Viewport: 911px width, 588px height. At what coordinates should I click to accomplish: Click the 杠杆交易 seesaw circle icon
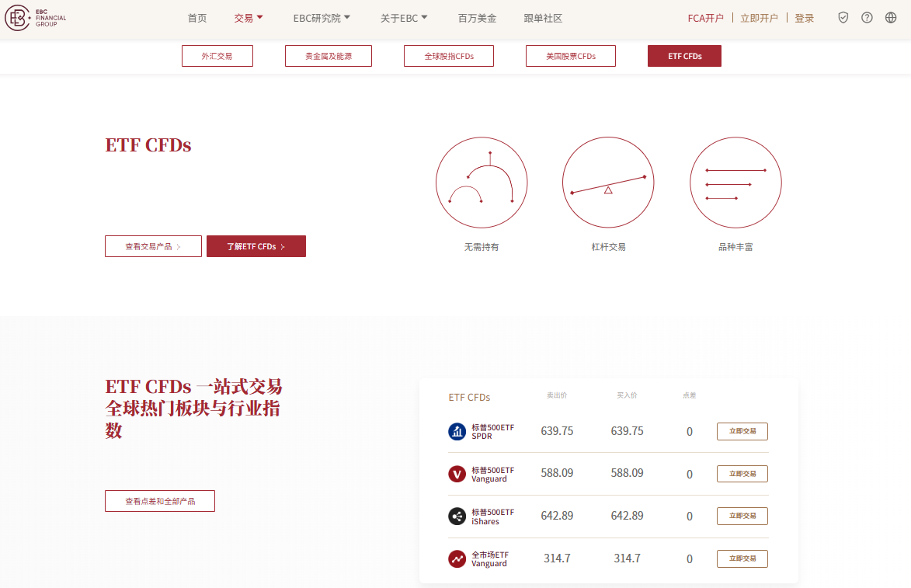608,183
